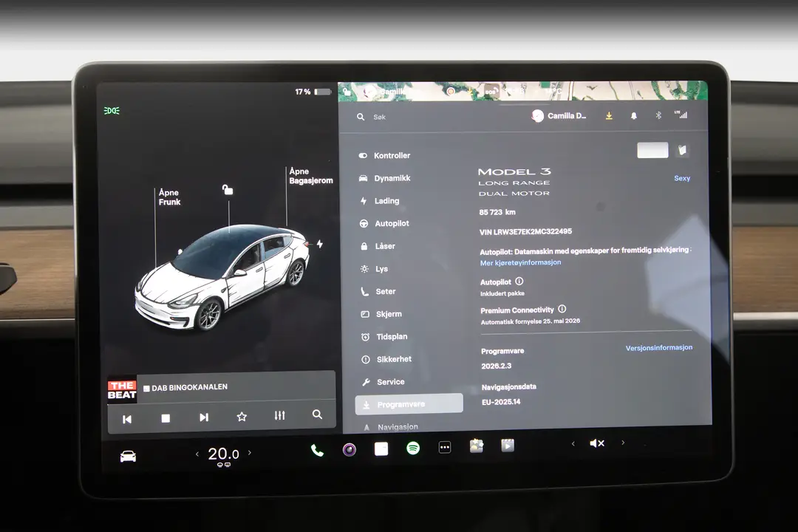Select the Programvare menu item
The height and width of the screenshot is (532, 798).
[x=409, y=403]
